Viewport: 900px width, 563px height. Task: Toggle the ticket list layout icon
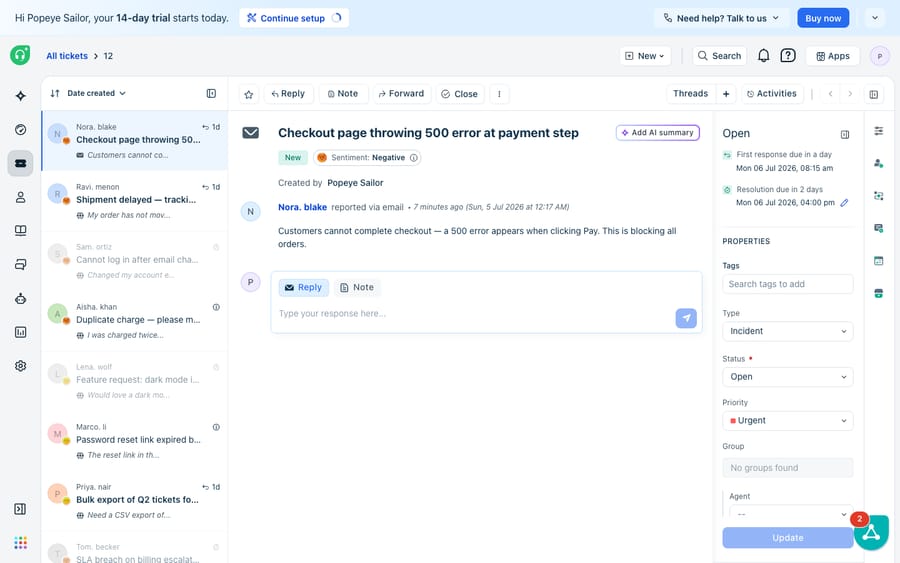point(211,94)
